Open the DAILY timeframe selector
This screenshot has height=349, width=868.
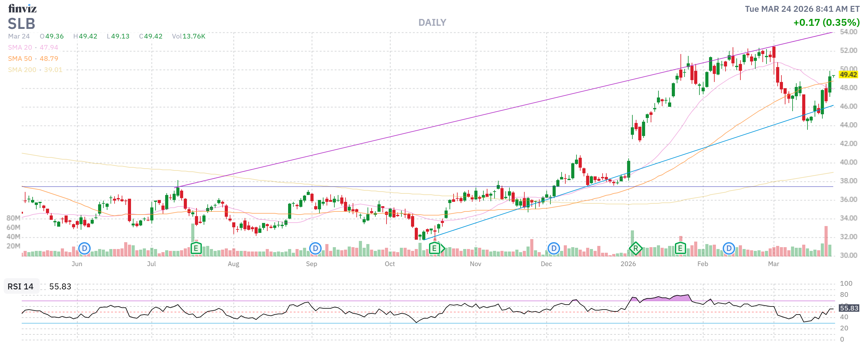click(x=432, y=23)
